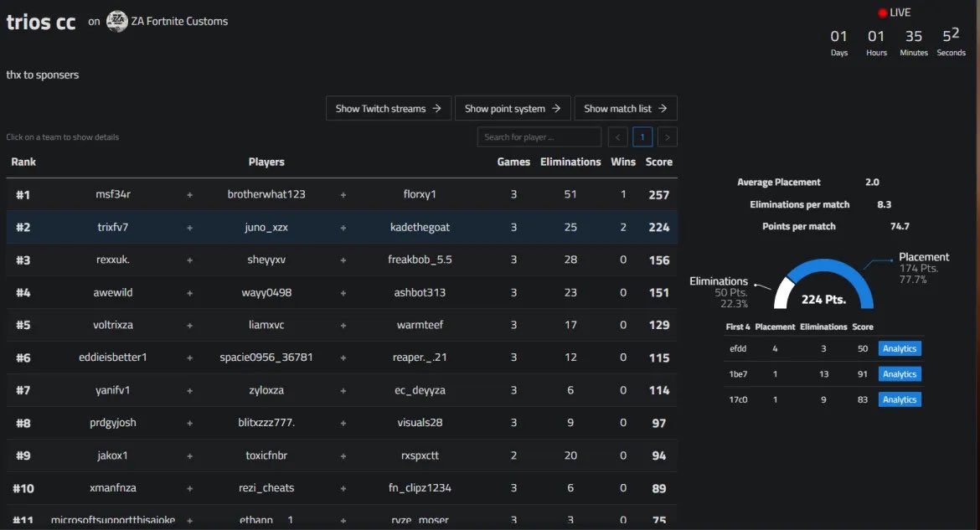Select player liamxvc
The width and height of the screenshot is (980, 530).
tap(266, 324)
